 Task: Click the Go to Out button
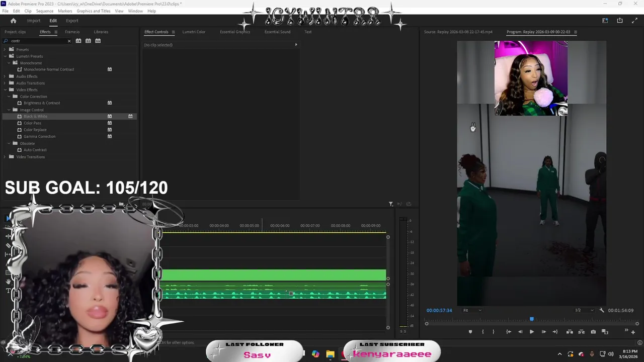555,332
